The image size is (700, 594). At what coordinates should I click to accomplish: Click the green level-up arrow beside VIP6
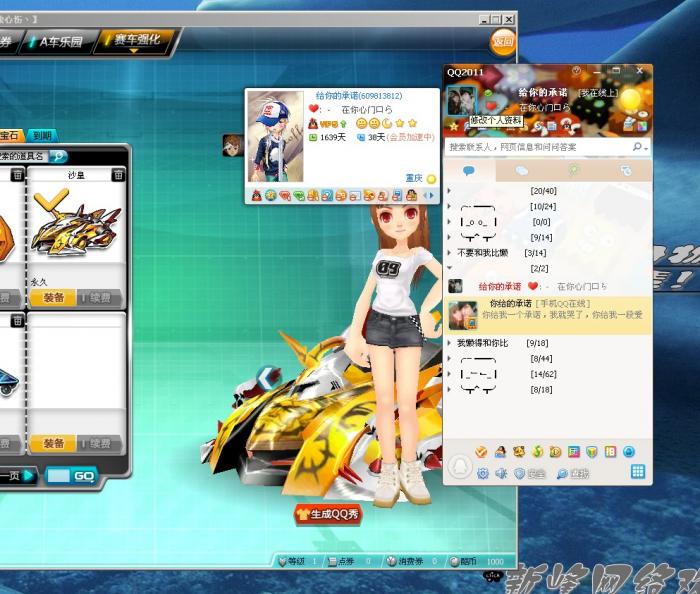point(343,124)
